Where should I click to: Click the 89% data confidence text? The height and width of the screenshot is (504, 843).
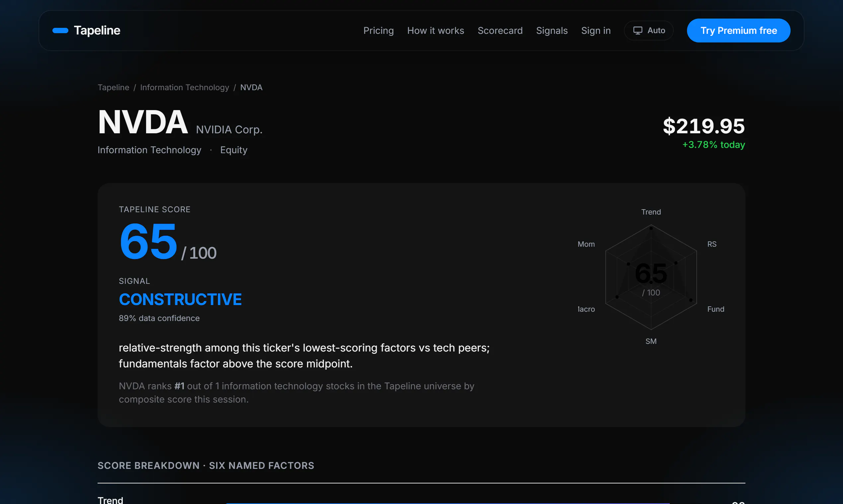[159, 318]
